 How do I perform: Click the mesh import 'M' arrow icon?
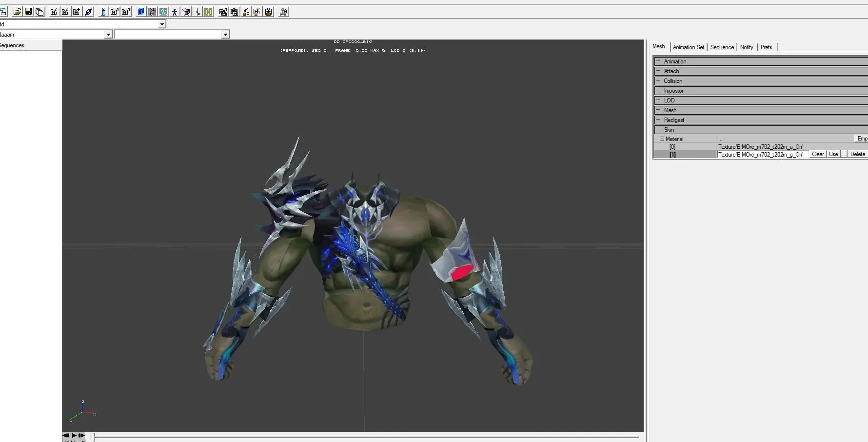pyautogui.click(x=114, y=12)
